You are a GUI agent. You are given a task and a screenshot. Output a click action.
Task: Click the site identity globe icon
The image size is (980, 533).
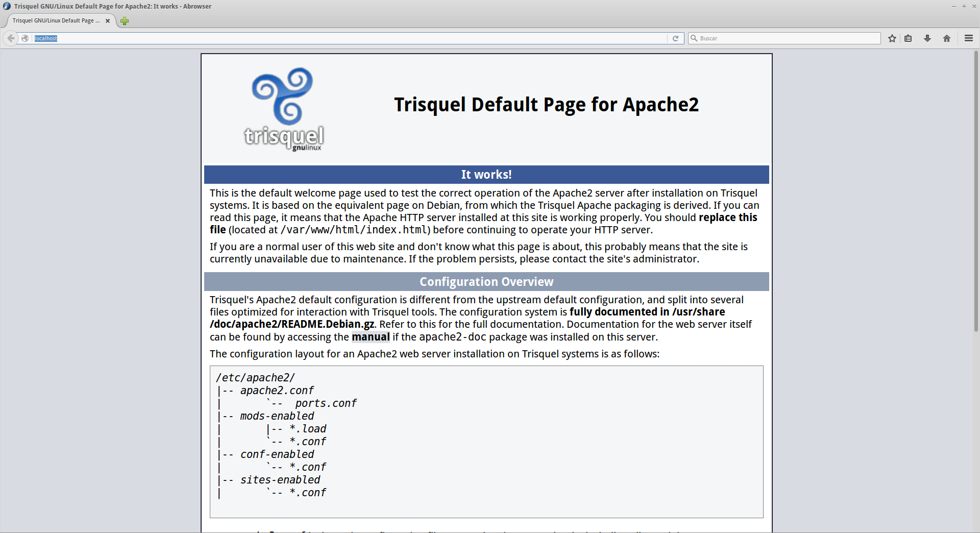[x=25, y=38]
